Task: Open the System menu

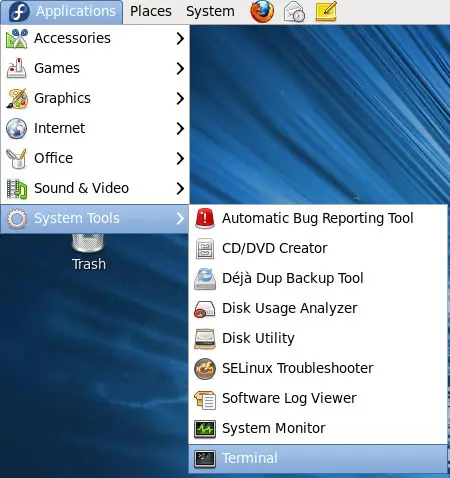Action: click(x=210, y=12)
